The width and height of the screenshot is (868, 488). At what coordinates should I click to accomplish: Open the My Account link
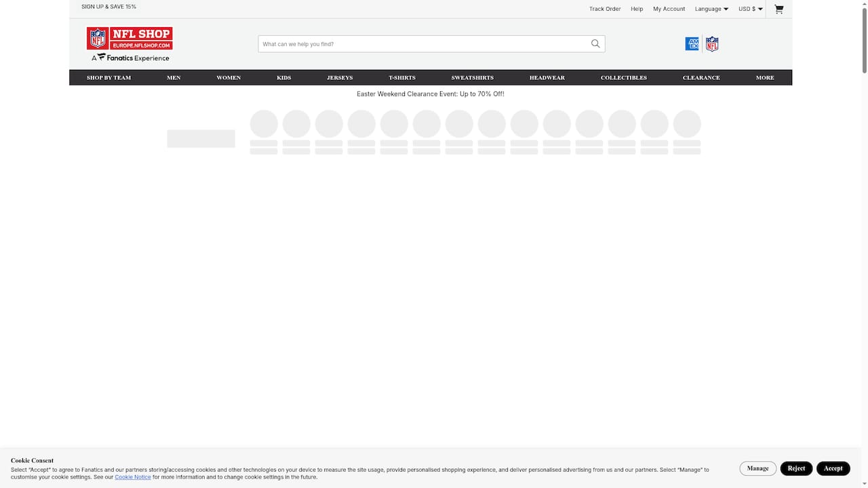669,9
